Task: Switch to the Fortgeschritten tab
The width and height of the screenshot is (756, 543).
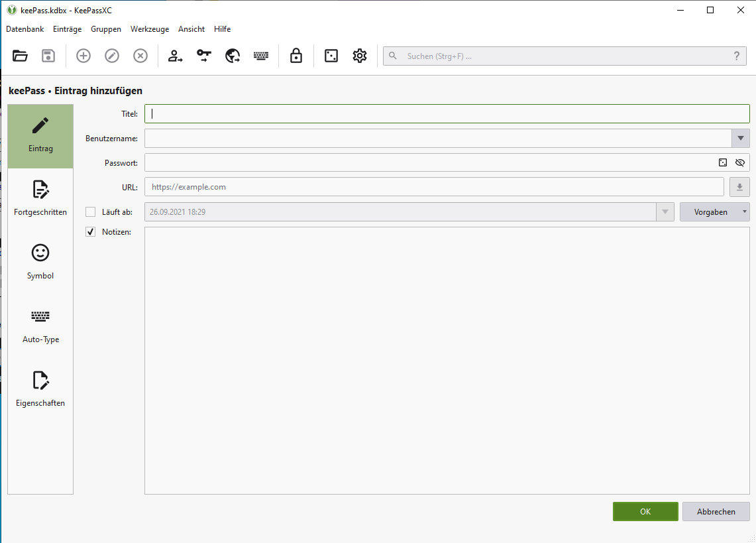Action: click(40, 199)
